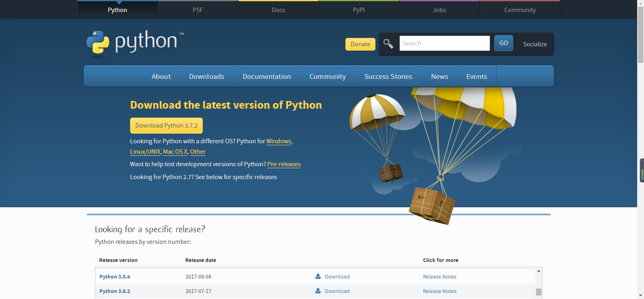Click release list scroll up arrow
The width and height of the screenshot is (644, 299).
pos(539,271)
